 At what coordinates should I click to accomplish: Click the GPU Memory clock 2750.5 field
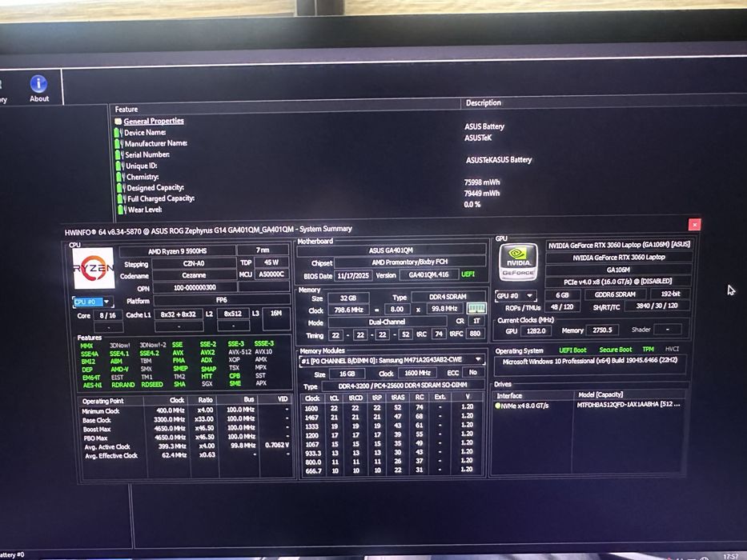(x=602, y=330)
